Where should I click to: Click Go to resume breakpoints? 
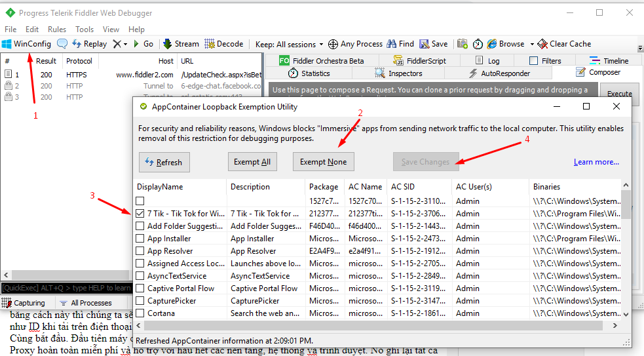pyautogui.click(x=143, y=44)
